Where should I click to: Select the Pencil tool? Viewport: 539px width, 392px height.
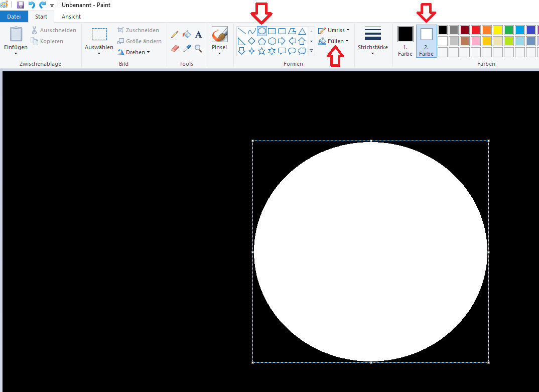pyautogui.click(x=175, y=35)
